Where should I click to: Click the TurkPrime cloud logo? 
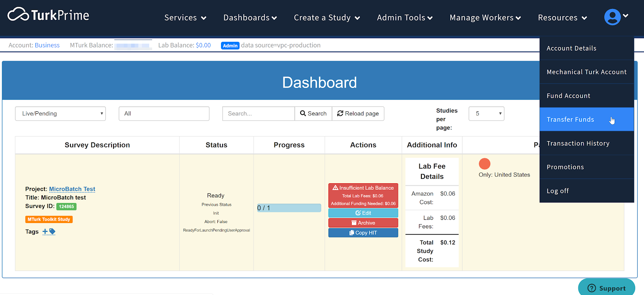[x=19, y=15]
